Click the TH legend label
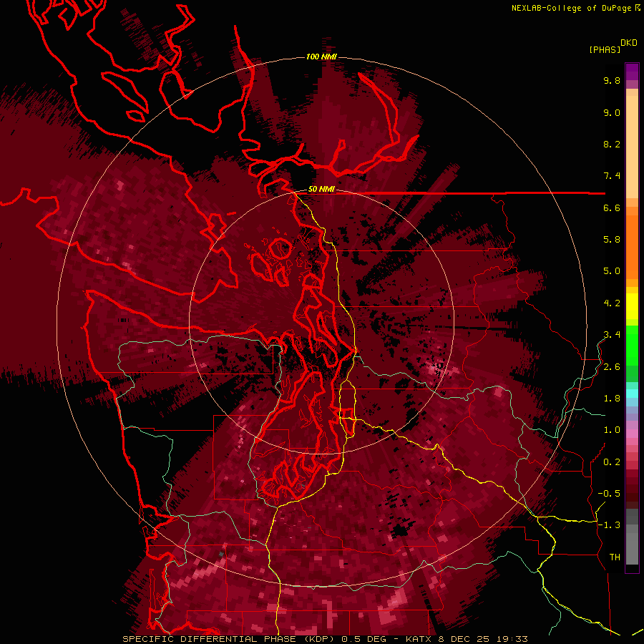Image resolution: width=644 pixels, height=644 pixels. point(615,557)
